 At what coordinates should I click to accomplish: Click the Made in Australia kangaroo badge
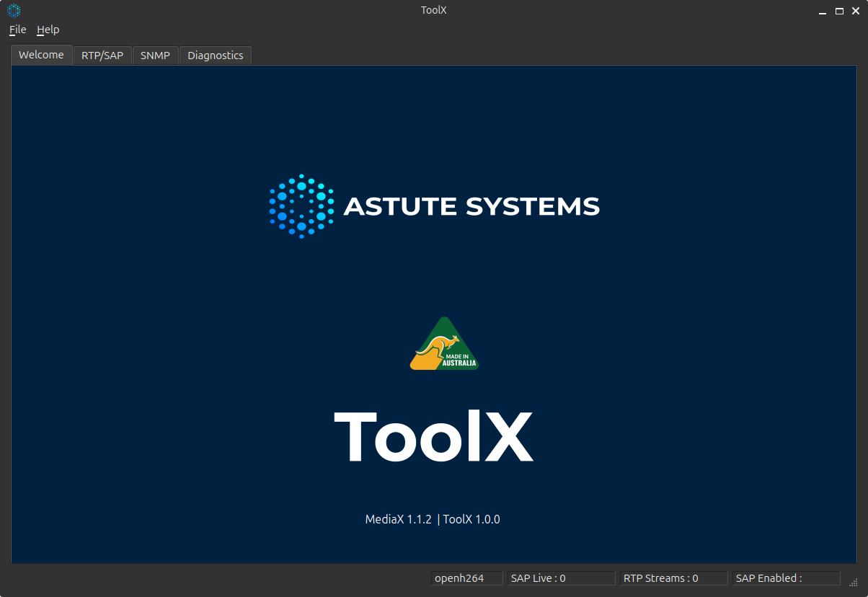443,343
